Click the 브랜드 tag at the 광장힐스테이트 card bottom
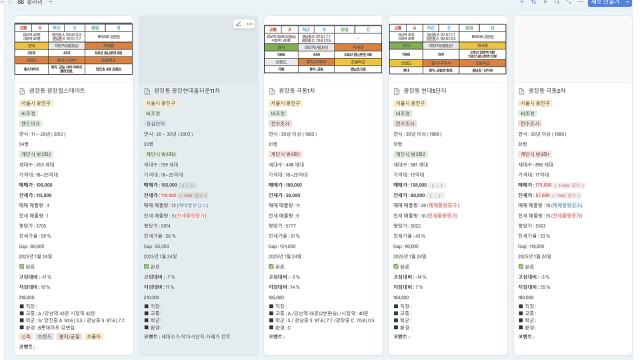640x360 pixels. 44,336
